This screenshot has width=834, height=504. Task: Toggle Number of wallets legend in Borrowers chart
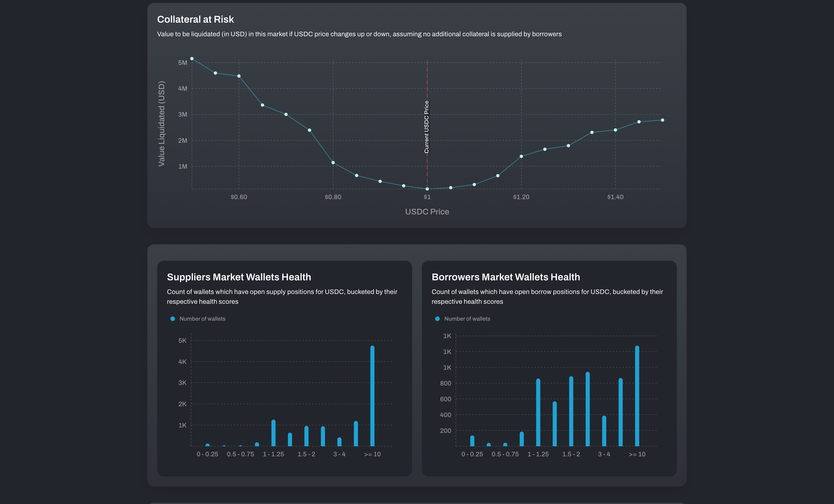click(467, 318)
